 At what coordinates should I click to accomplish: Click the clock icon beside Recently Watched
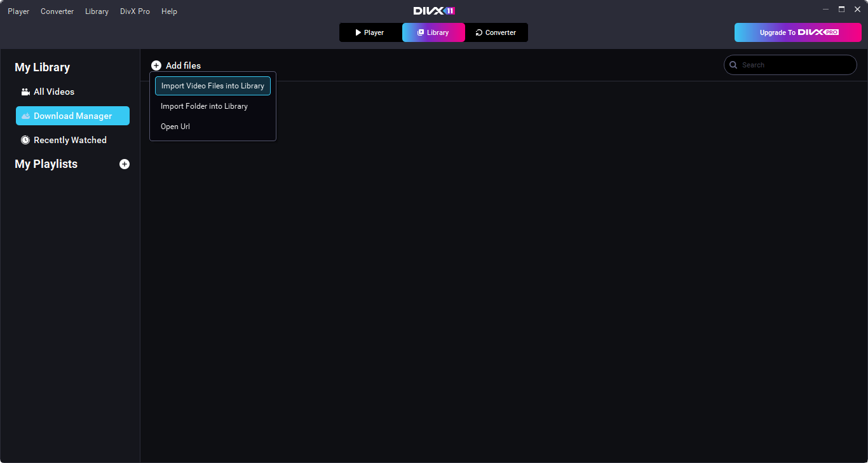[x=25, y=140]
